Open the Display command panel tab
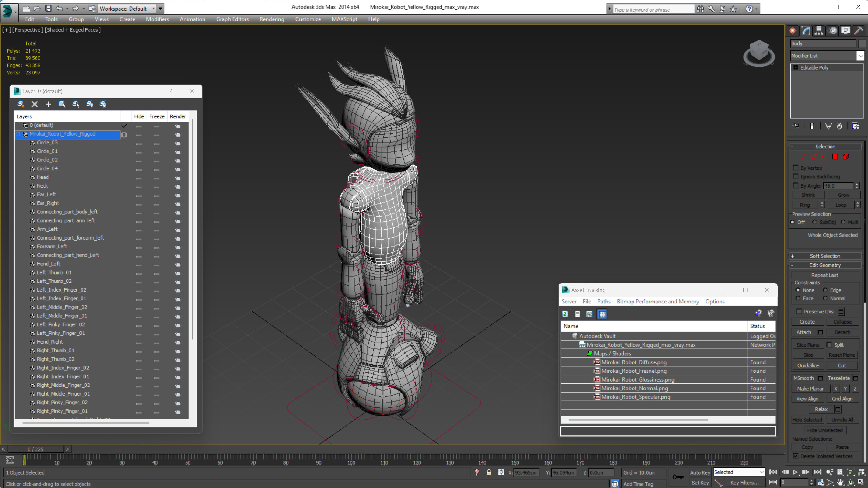The image size is (868, 488). 846,31
